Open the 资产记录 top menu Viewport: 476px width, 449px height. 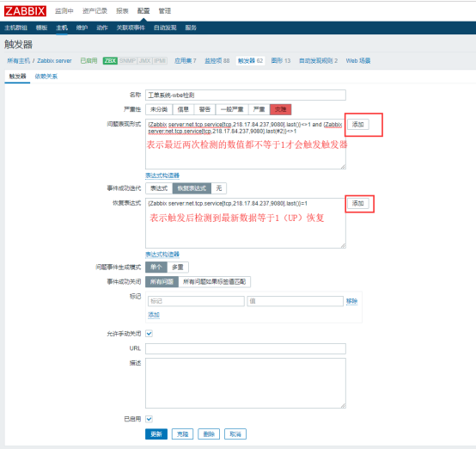tap(95, 11)
